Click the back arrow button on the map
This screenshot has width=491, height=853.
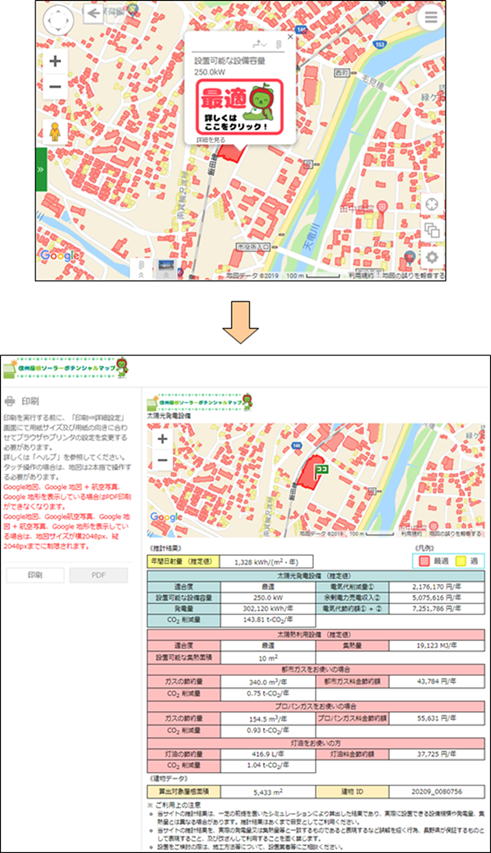(94, 14)
